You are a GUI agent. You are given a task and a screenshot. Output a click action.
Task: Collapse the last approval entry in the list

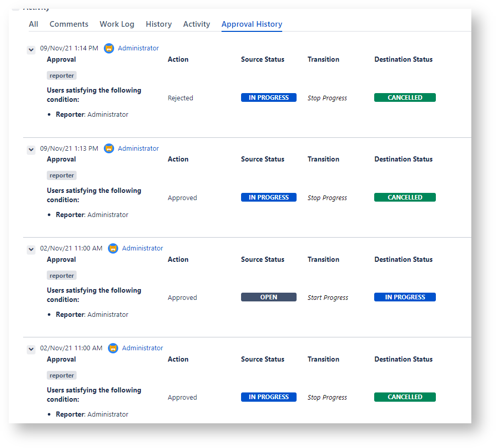tap(31, 349)
